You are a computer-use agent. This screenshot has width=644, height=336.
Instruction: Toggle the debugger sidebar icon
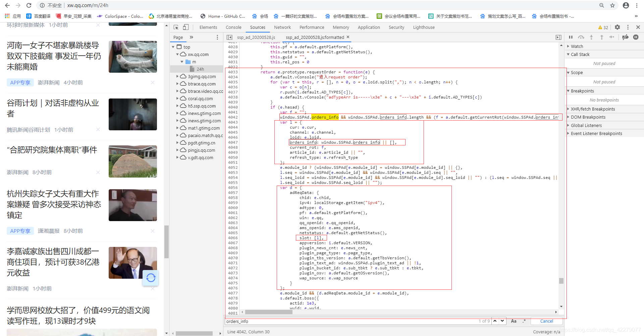coord(558,37)
